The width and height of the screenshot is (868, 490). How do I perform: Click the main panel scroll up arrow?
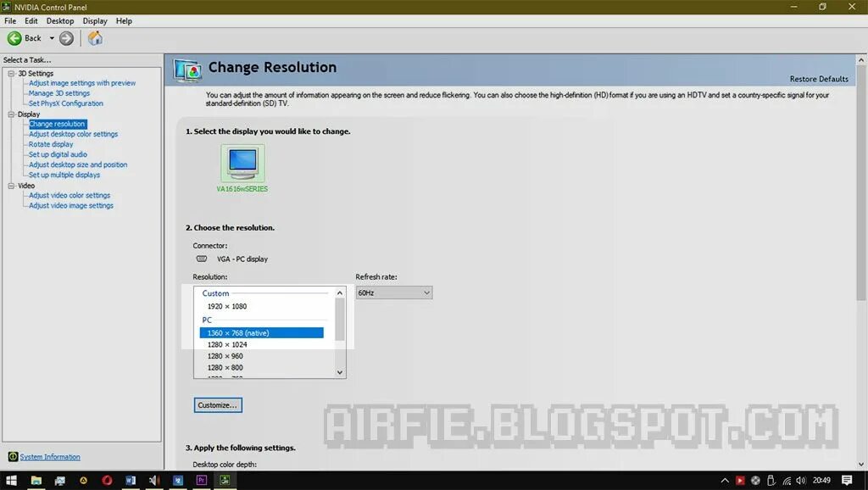tap(861, 60)
